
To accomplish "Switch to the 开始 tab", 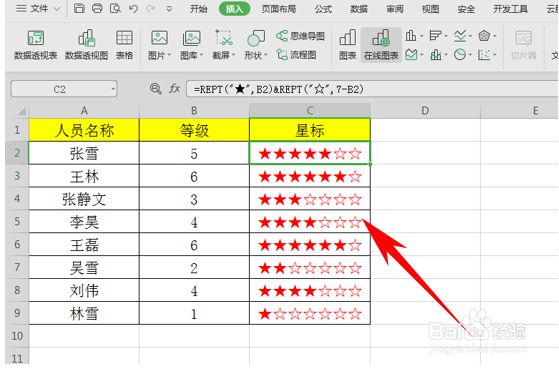I will [198, 9].
